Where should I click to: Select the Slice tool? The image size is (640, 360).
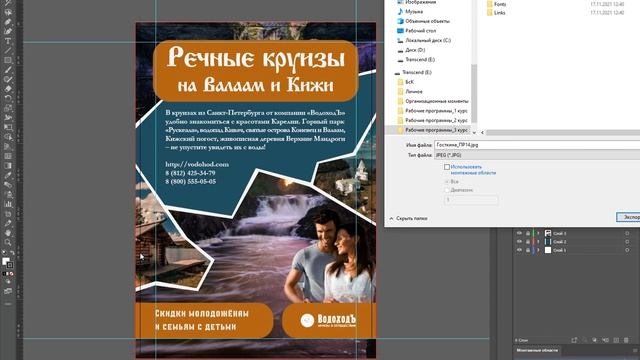(8, 223)
